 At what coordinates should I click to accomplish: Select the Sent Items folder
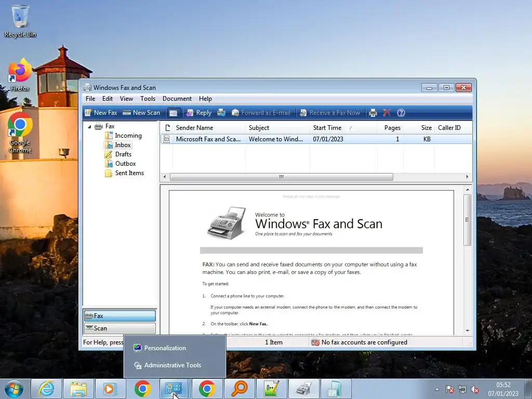(129, 173)
